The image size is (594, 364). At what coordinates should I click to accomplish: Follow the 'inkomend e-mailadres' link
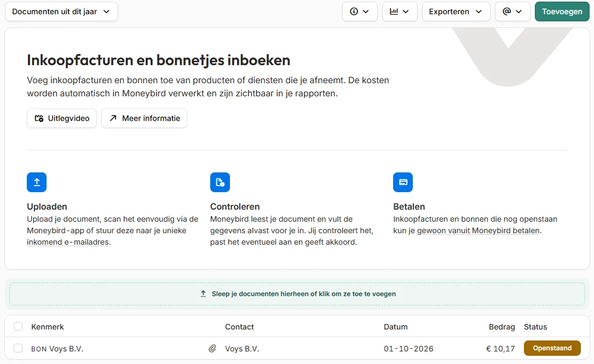pyautogui.click(x=68, y=242)
